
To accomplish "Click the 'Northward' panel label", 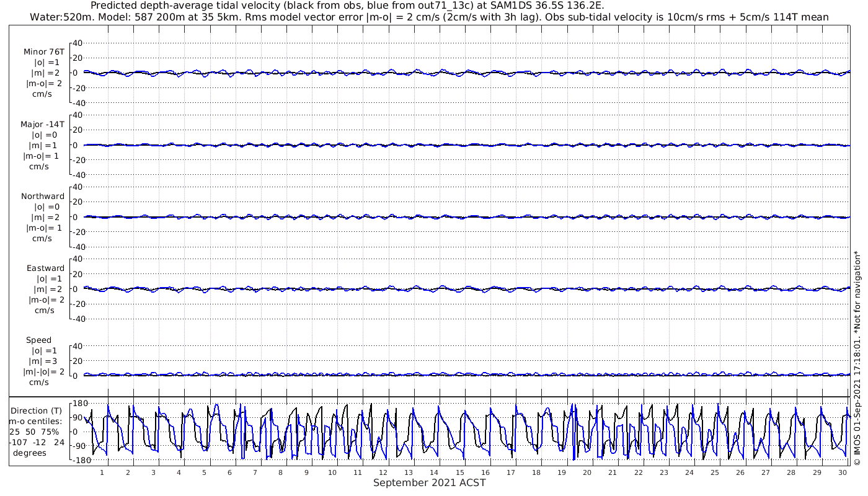I will 43,196.
